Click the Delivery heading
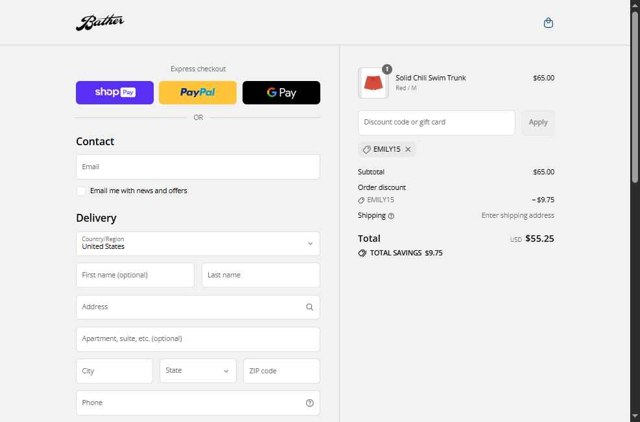This screenshot has height=422, width=640. [96, 218]
